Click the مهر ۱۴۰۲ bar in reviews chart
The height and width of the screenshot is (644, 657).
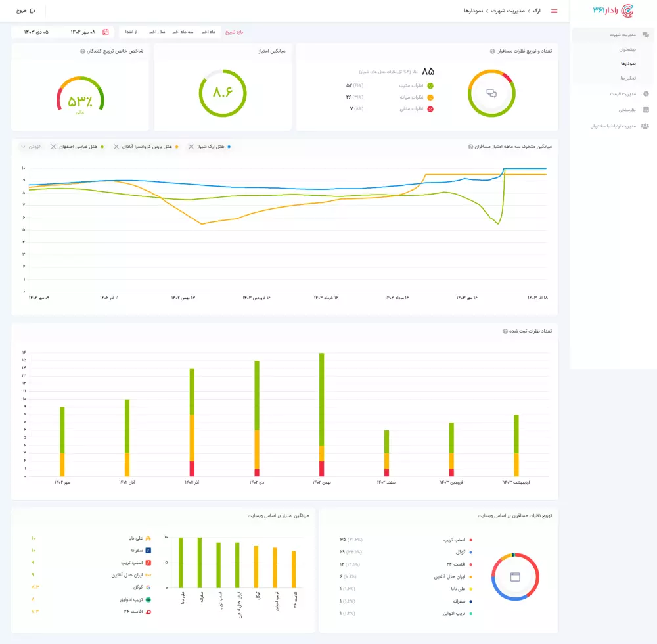coord(62,442)
